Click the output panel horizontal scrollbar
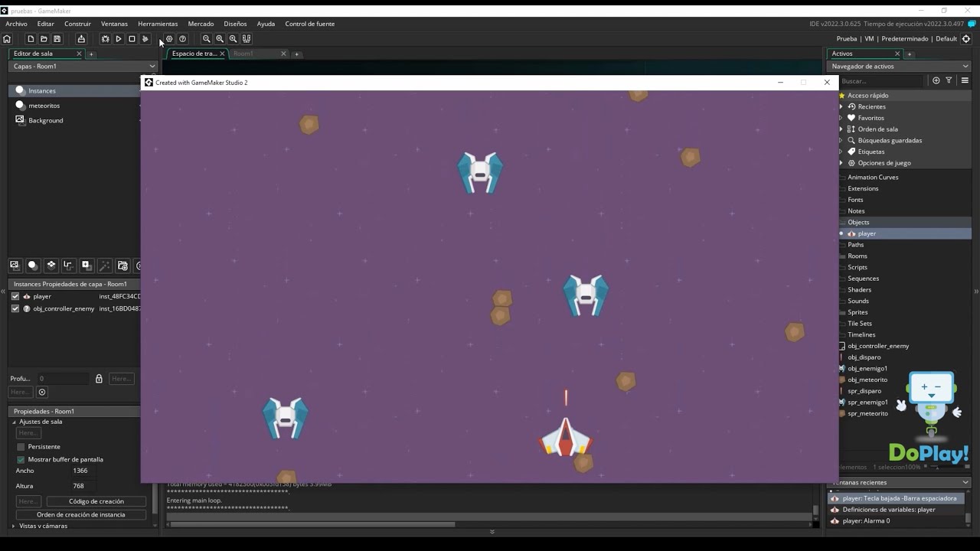Viewport: 980px width, 551px height. (312, 524)
